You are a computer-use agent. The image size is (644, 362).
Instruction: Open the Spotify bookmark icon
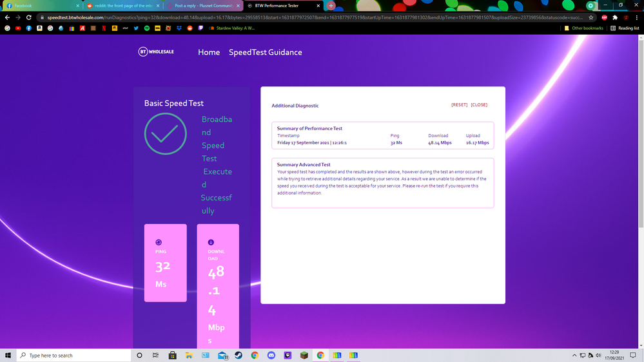pos(147,28)
